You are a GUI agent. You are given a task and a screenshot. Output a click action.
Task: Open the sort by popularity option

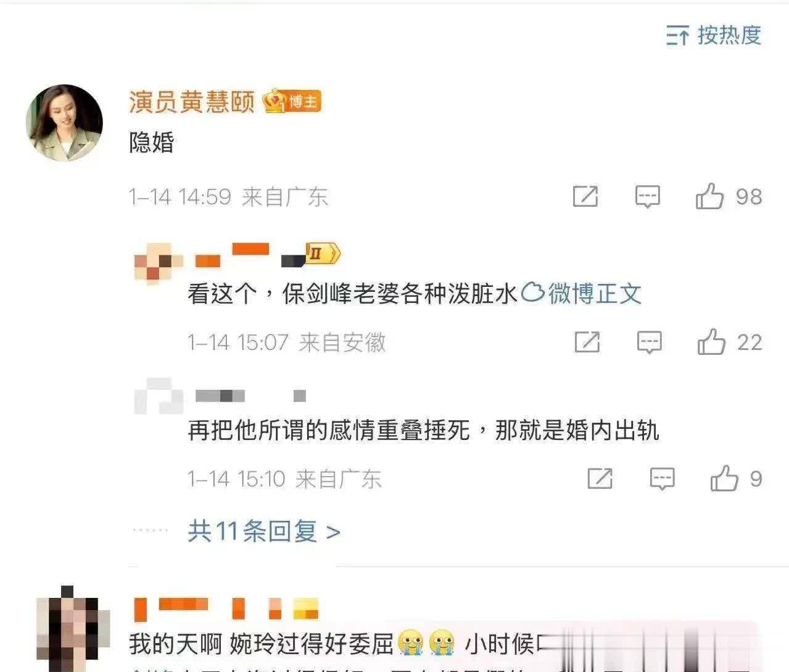point(714,35)
